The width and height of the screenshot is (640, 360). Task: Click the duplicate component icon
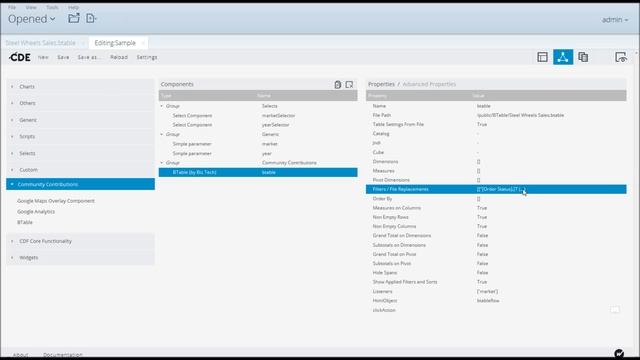[338, 84]
